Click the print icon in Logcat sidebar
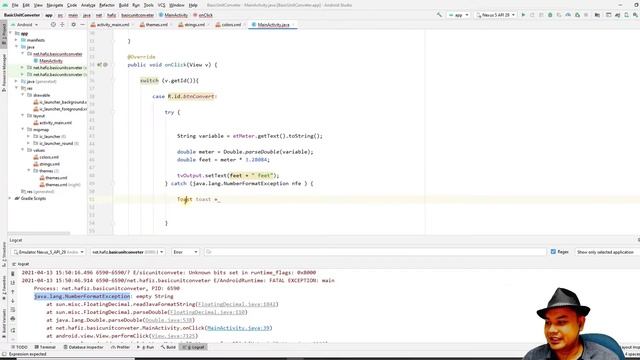Viewport: 640px width, 360px height. [x=13, y=319]
